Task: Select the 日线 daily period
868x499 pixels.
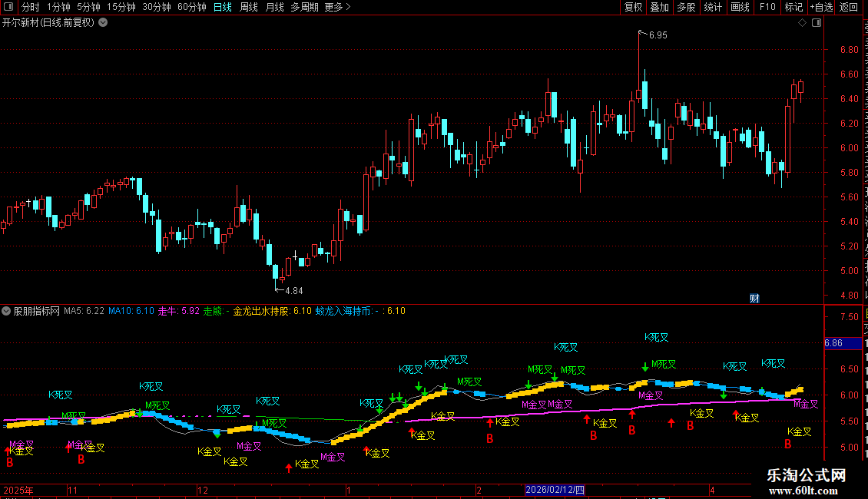Action: tap(223, 7)
